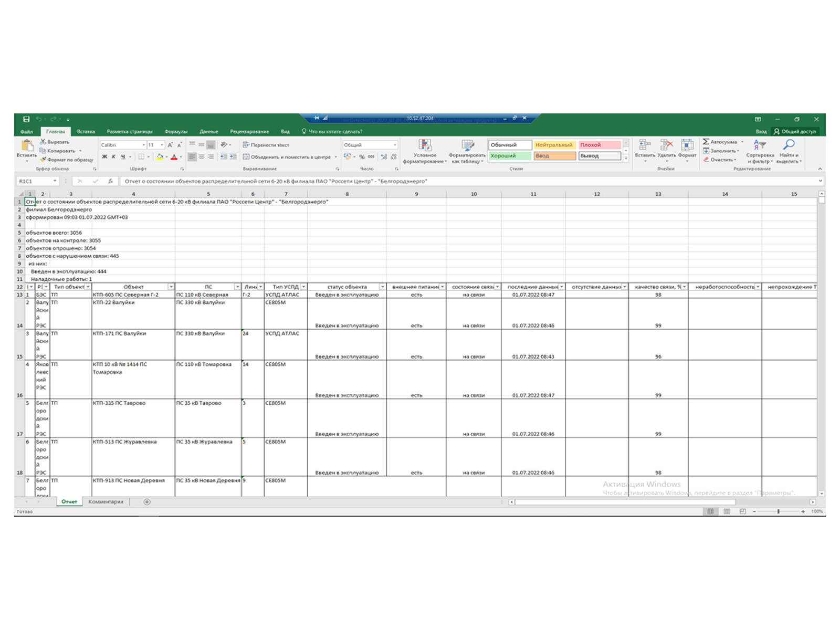This screenshot has height=630, width=840.
Task: Open Name Box R1C1 dropdown arrow
Action: click(55, 181)
